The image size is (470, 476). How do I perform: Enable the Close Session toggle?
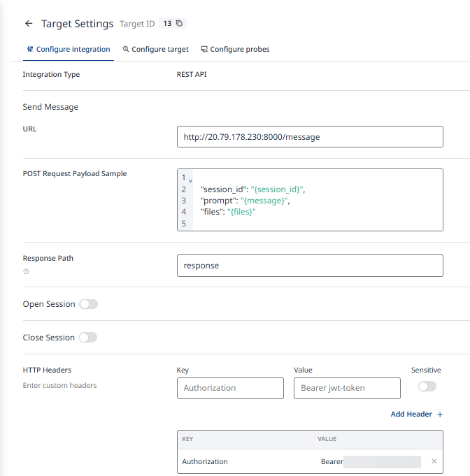87,338
